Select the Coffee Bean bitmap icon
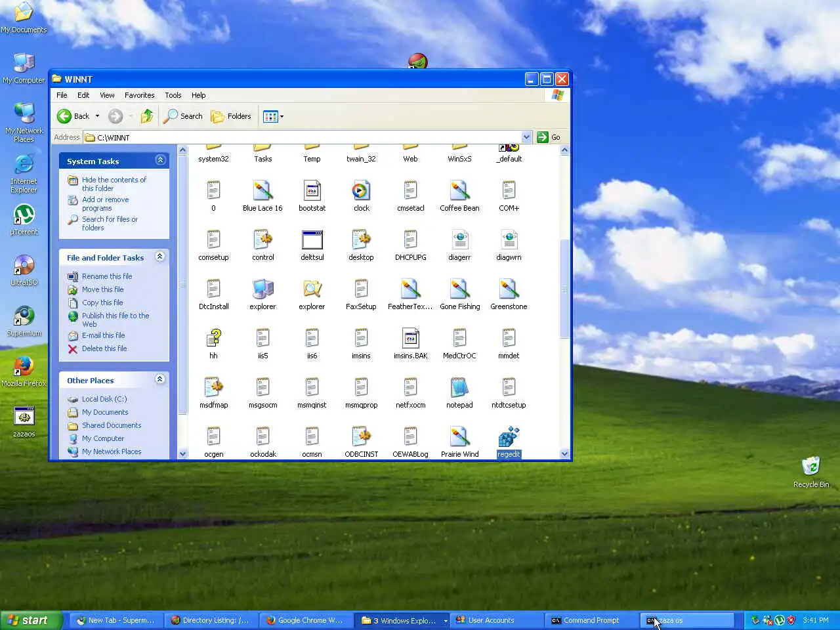This screenshot has width=840, height=630. click(459, 191)
